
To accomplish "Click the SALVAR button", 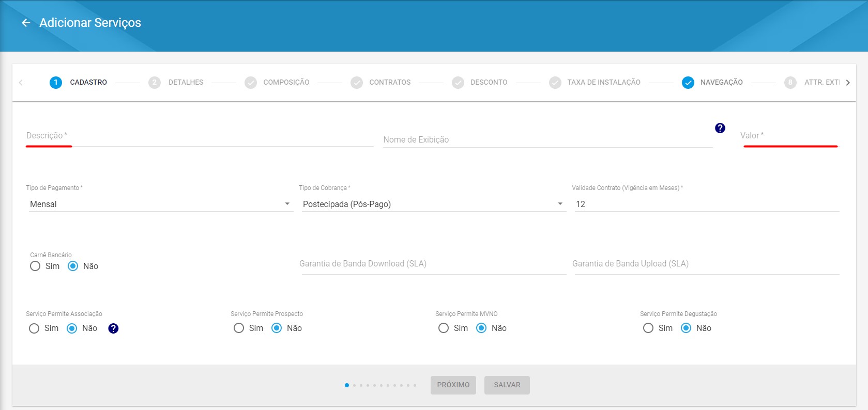I will click(x=507, y=385).
